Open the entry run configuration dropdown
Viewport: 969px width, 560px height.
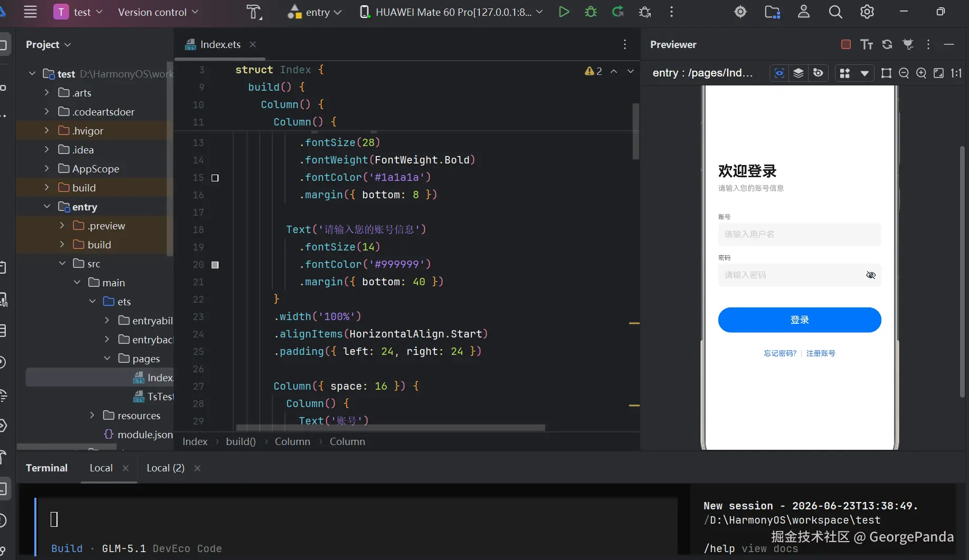click(x=315, y=12)
